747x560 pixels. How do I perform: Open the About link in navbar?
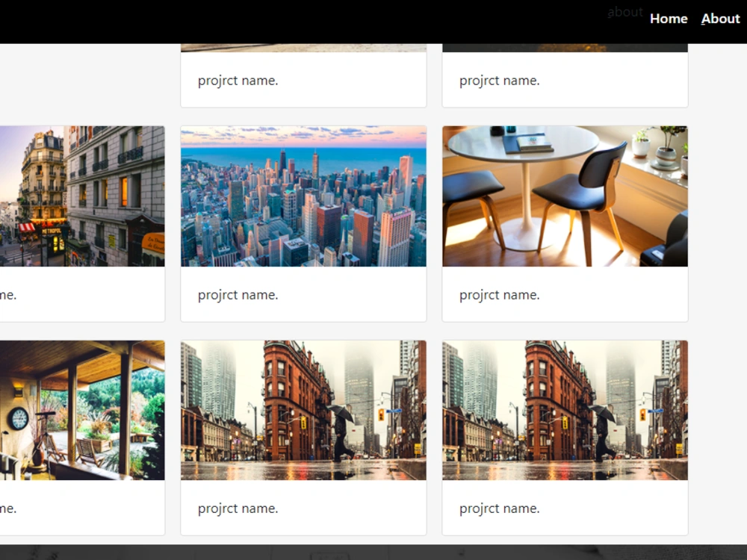point(720,19)
